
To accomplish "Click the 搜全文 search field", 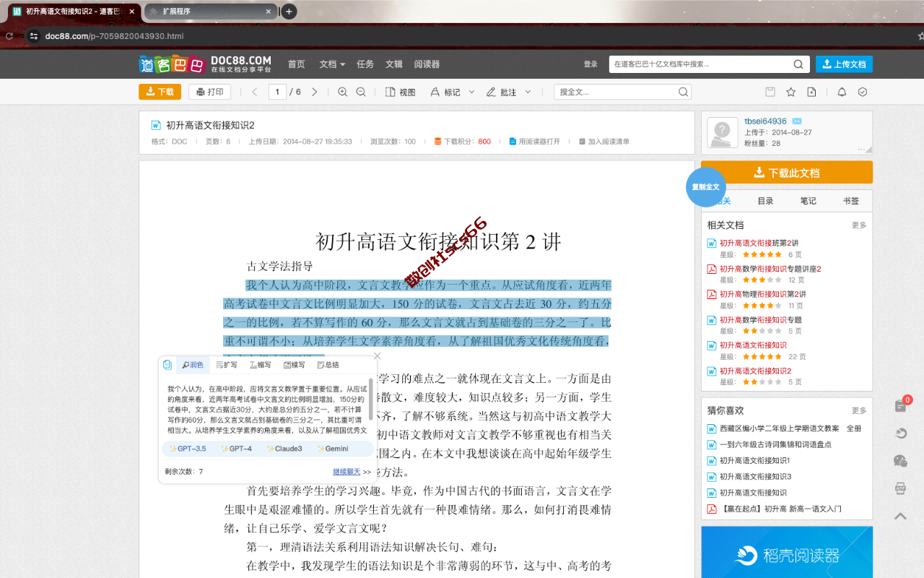I will (616, 92).
